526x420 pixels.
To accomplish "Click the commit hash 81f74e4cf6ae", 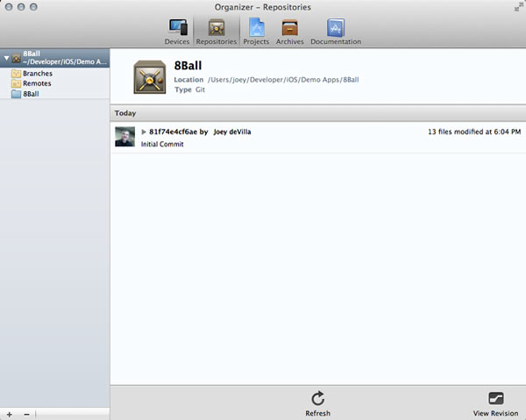I will coord(173,132).
